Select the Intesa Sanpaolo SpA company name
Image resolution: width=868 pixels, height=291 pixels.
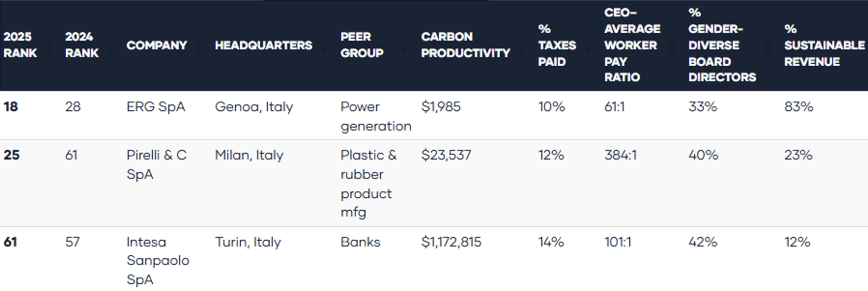coord(158,261)
